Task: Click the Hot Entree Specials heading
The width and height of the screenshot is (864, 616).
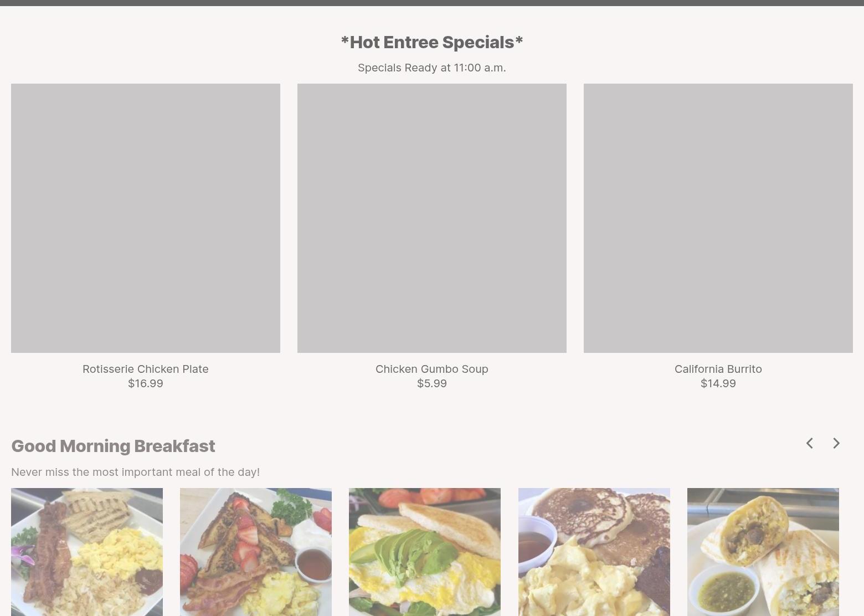Action: 432,42
